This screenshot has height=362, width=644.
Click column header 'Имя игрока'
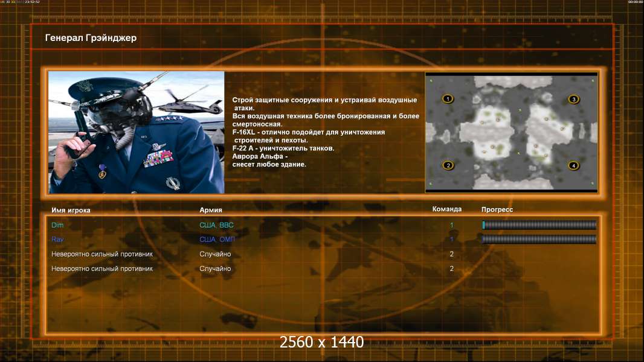point(71,211)
